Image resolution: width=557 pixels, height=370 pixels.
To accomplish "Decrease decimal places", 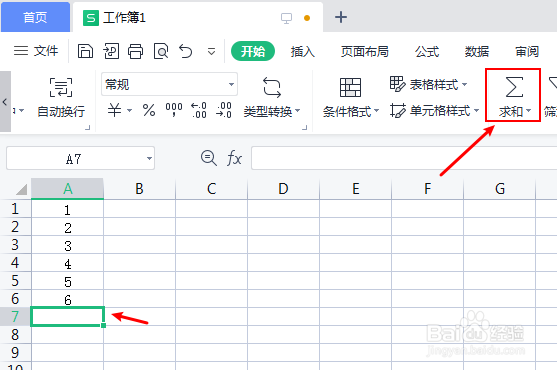I will coord(224,110).
